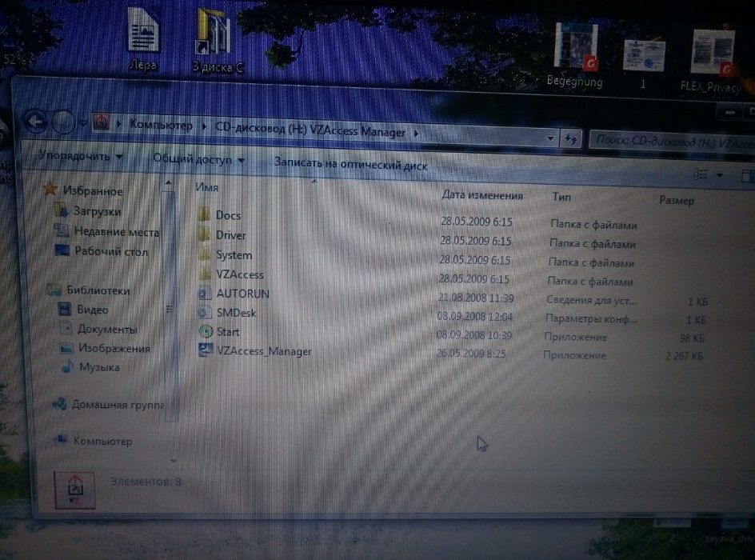755x560 pixels.
Task: Open recent locations dropdown beside nav arrows
Action: [x=83, y=124]
